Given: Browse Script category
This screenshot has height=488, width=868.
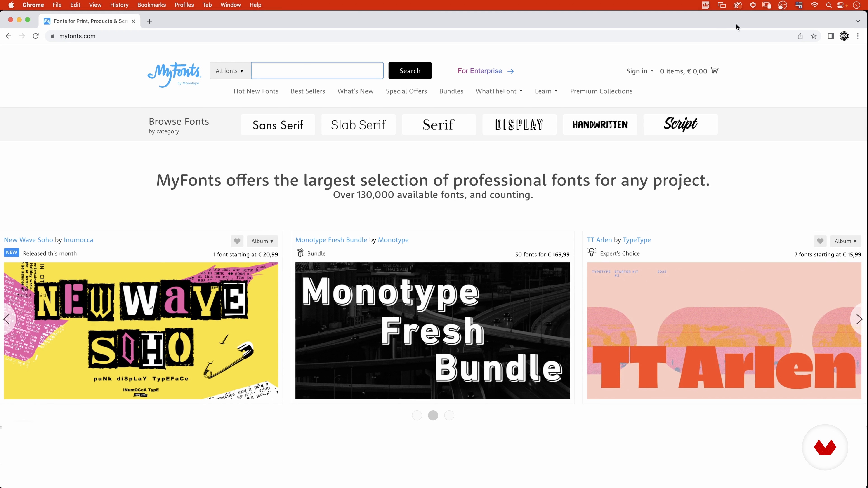Looking at the screenshot, I should click(x=680, y=125).
